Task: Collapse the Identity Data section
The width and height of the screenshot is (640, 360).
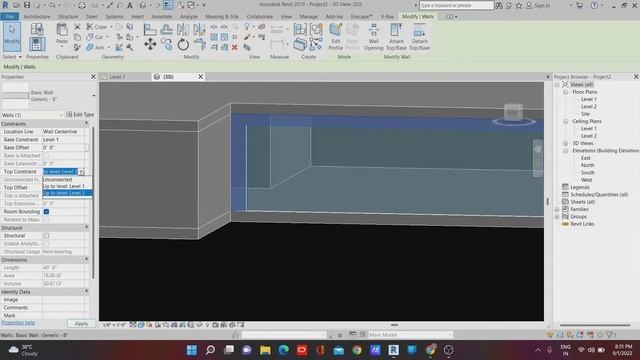Action: pyautogui.click(x=86, y=292)
